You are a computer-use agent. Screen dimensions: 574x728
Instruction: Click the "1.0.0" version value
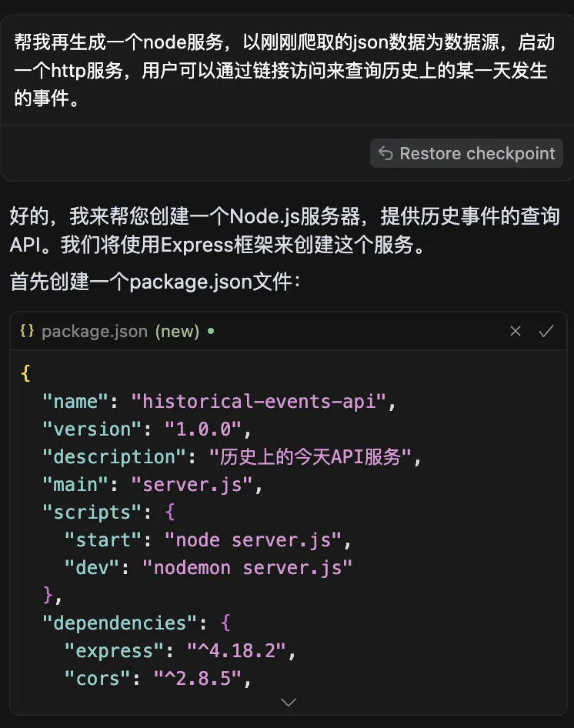[x=203, y=429]
